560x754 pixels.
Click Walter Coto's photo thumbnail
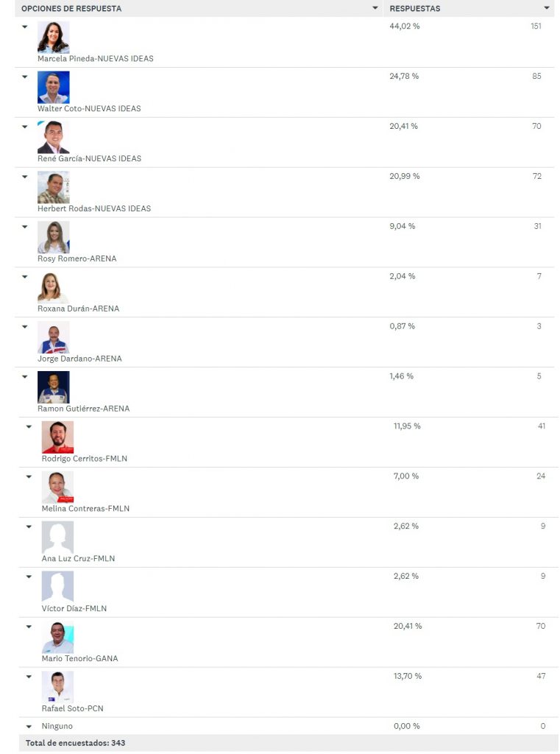click(x=54, y=87)
